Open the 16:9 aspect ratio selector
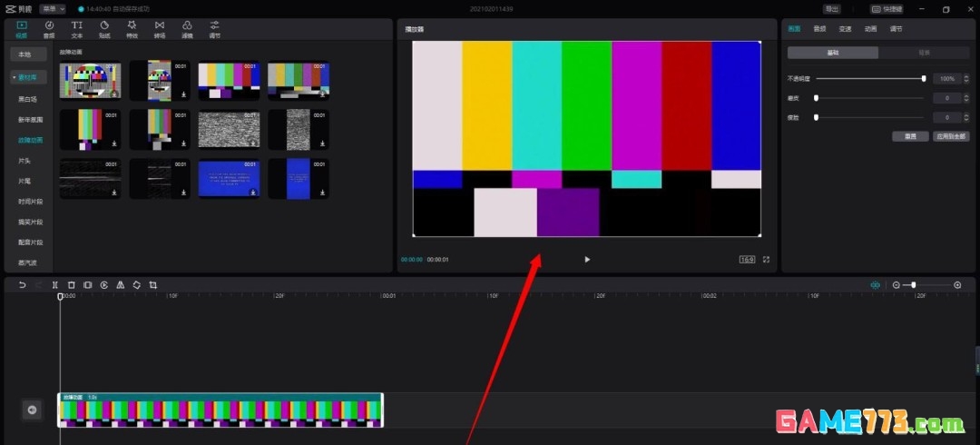Image resolution: width=980 pixels, height=445 pixels. click(747, 260)
